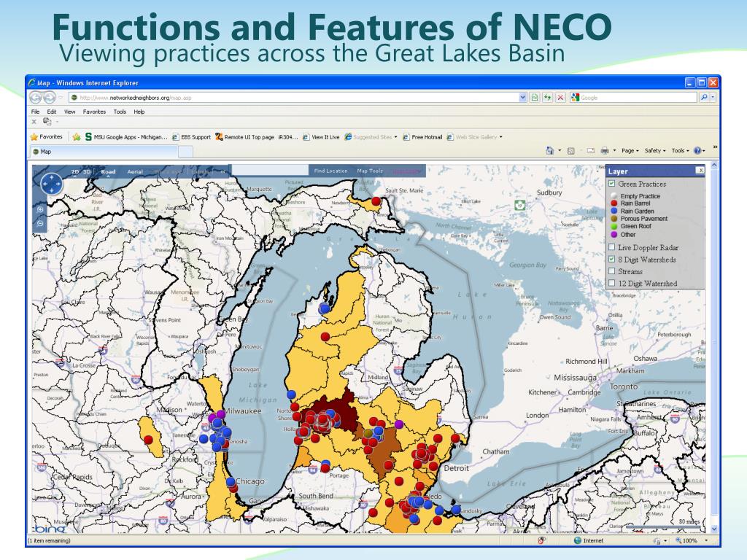747x560 pixels.
Task: Click the red marker west of Janesville
Action: coord(149,440)
